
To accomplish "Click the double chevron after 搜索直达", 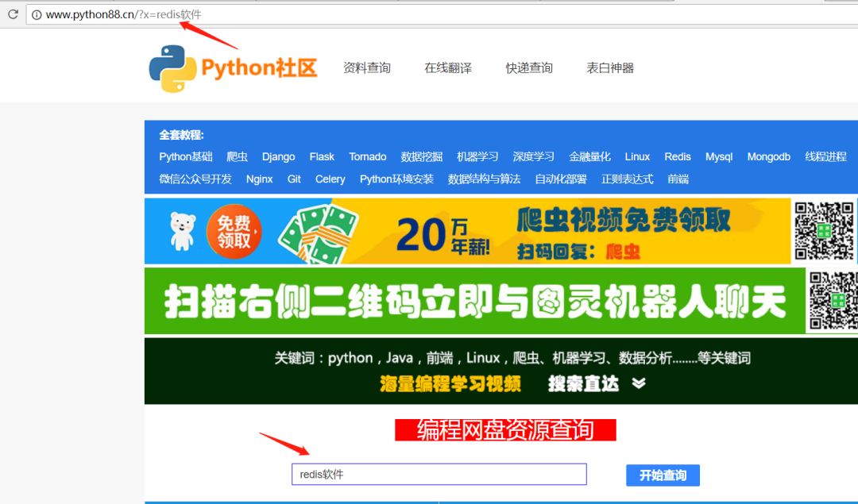I will click(639, 383).
